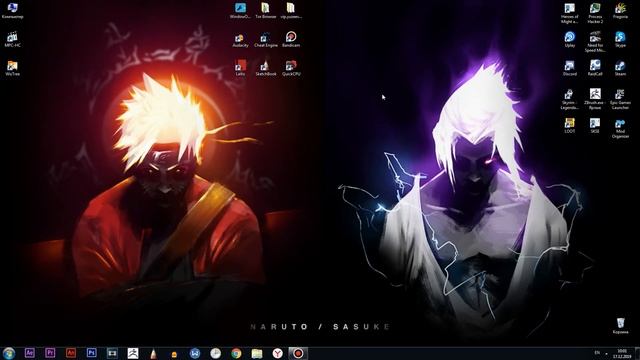Open the film strip app on the taskbar

112,353
